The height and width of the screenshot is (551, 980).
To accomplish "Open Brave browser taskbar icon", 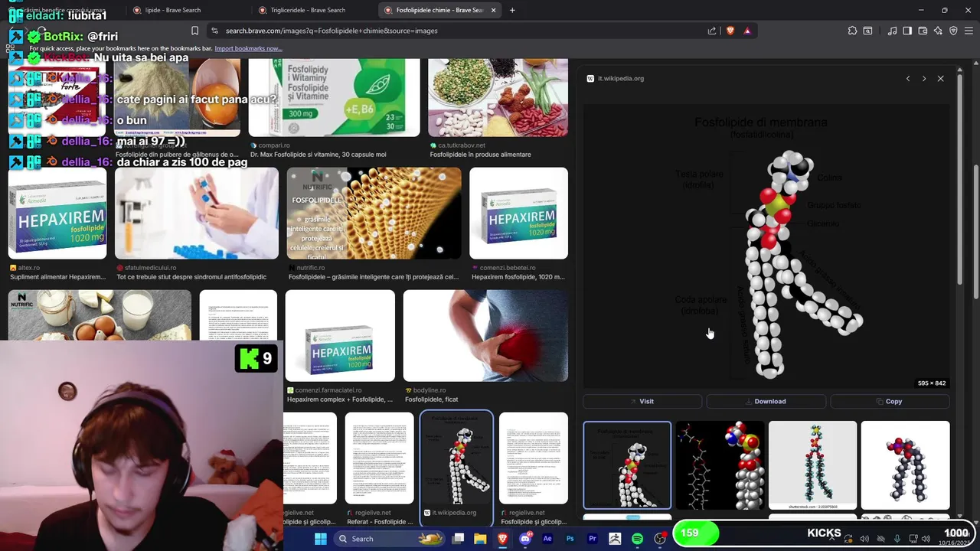I will point(502,539).
